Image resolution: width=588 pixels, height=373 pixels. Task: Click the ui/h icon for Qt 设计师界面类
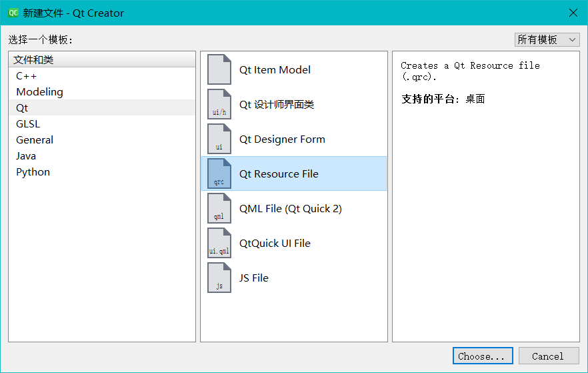[x=219, y=104]
